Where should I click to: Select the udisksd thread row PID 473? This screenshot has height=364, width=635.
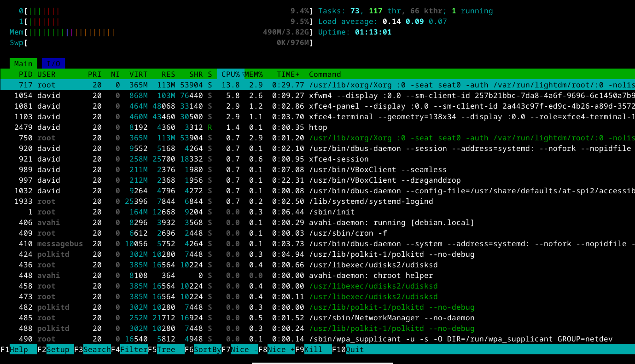tap(317, 296)
